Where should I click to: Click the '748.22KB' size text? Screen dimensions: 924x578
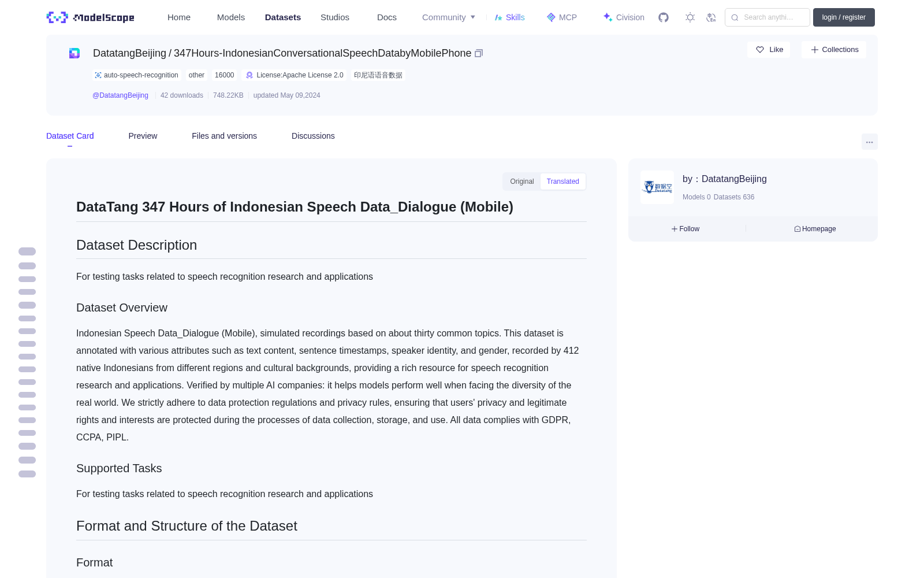tap(228, 95)
